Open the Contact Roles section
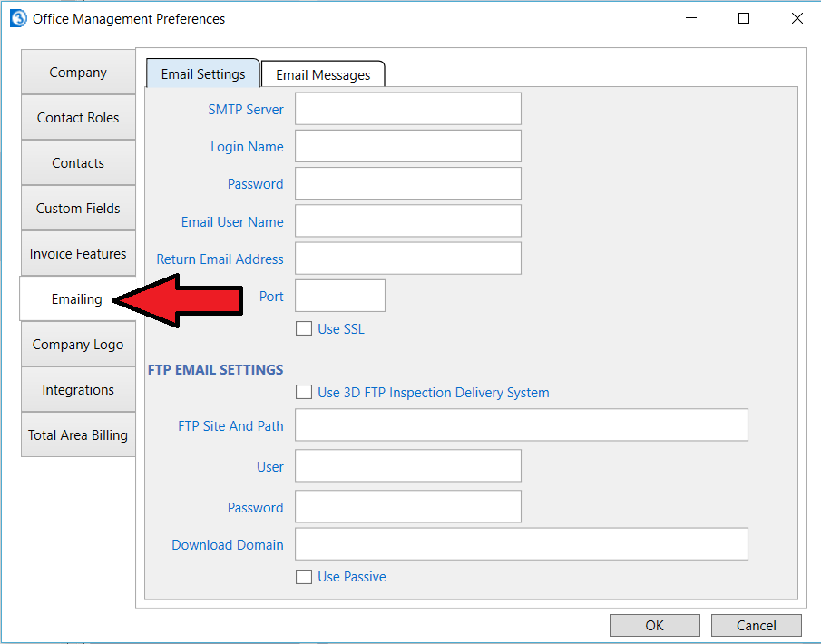Viewport: 821px width, 644px height. [78, 117]
